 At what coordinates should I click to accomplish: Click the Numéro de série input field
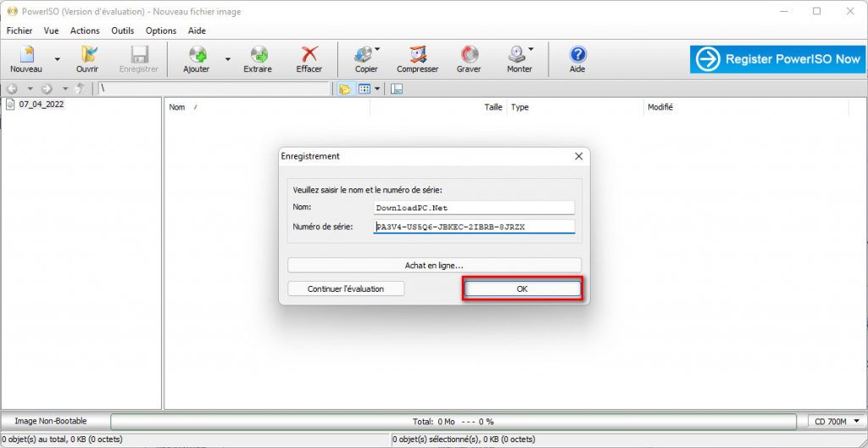474,227
